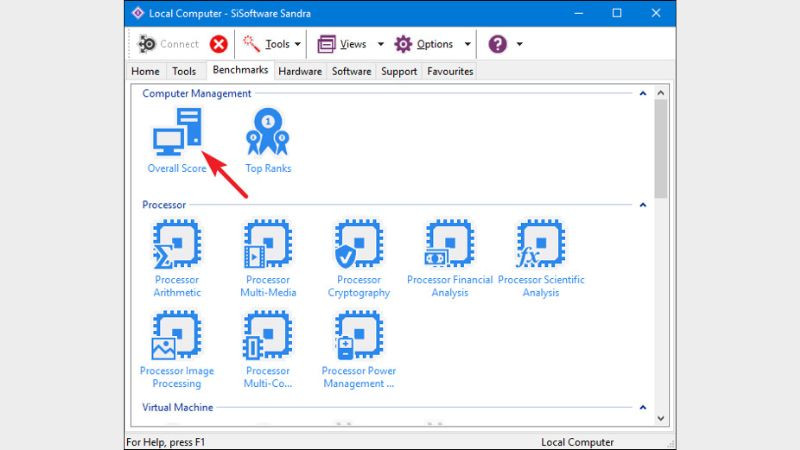Open the Tools dropdown arrow
The height and width of the screenshot is (450, 800).
(297, 44)
